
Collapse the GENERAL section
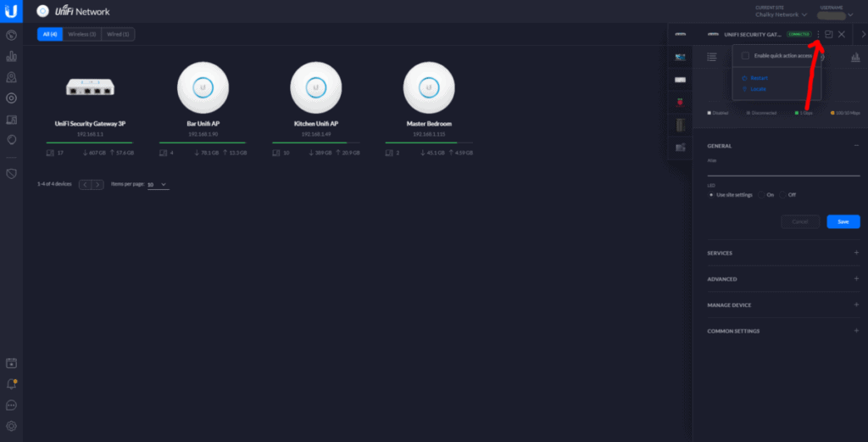click(856, 146)
